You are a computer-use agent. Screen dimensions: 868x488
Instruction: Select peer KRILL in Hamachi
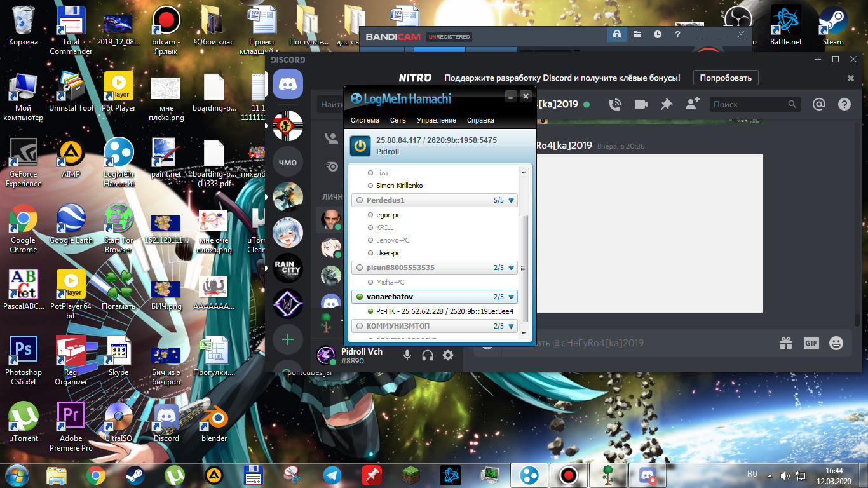pos(384,227)
